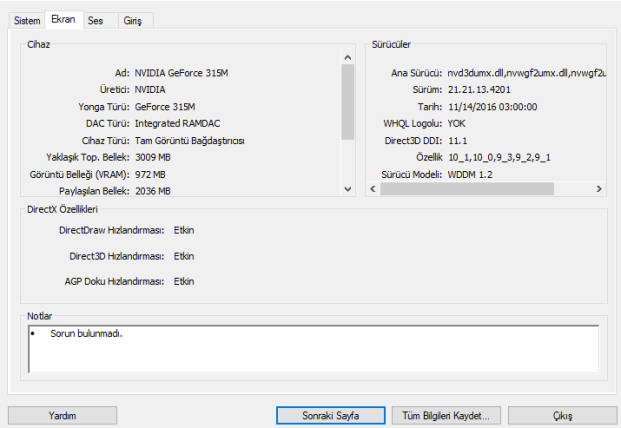Click the 'Cihaz' group label
Screen dimensions: 621x428
click(x=38, y=44)
